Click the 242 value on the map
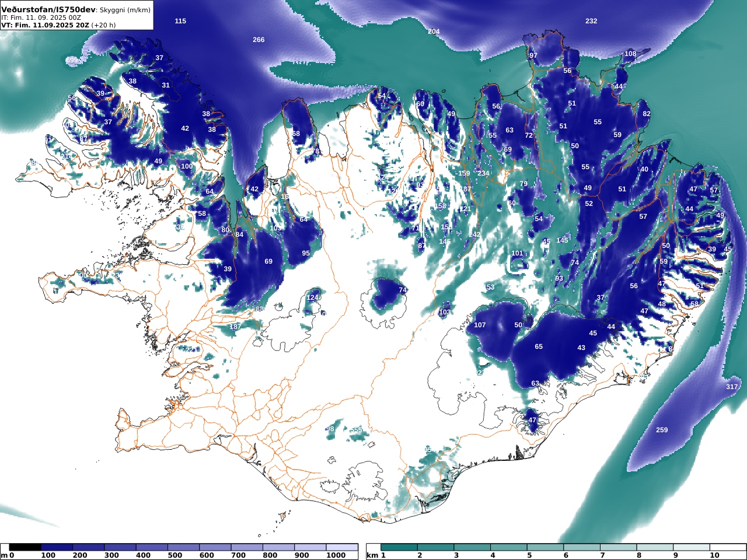This screenshot has height=560, width=747. pyautogui.click(x=474, y=235)
